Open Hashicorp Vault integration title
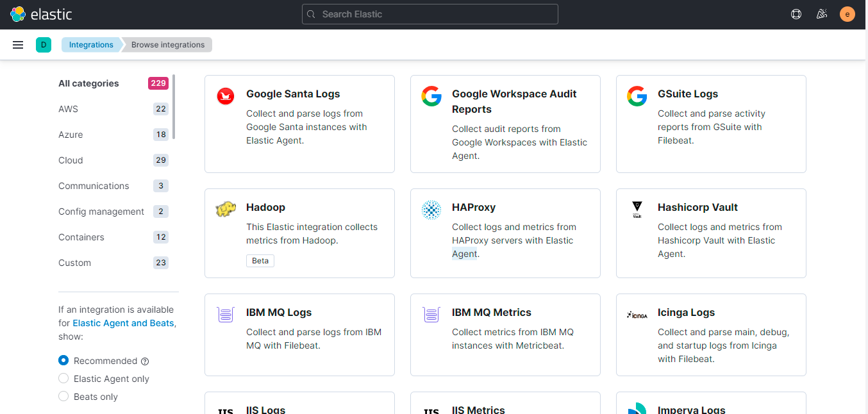Image resolution: width=868 pixels, height=414 pixels. click(697, 207)
